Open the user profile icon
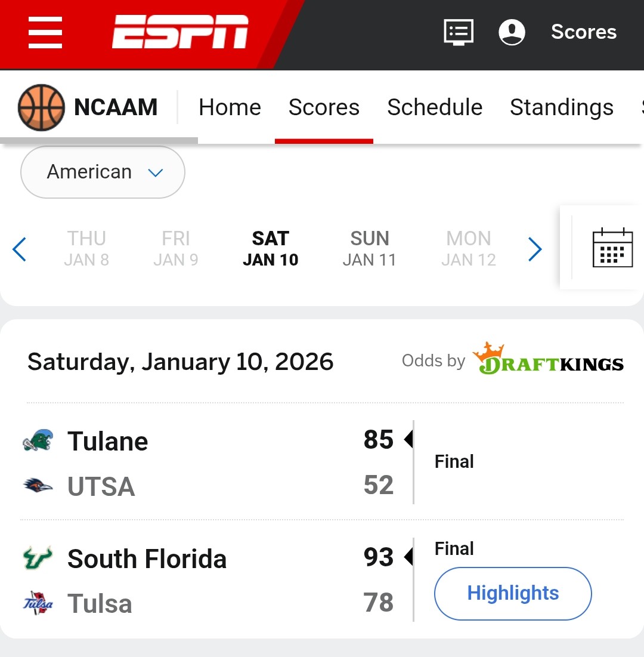Viewport: 644px width, 657px height. point(512,32)
